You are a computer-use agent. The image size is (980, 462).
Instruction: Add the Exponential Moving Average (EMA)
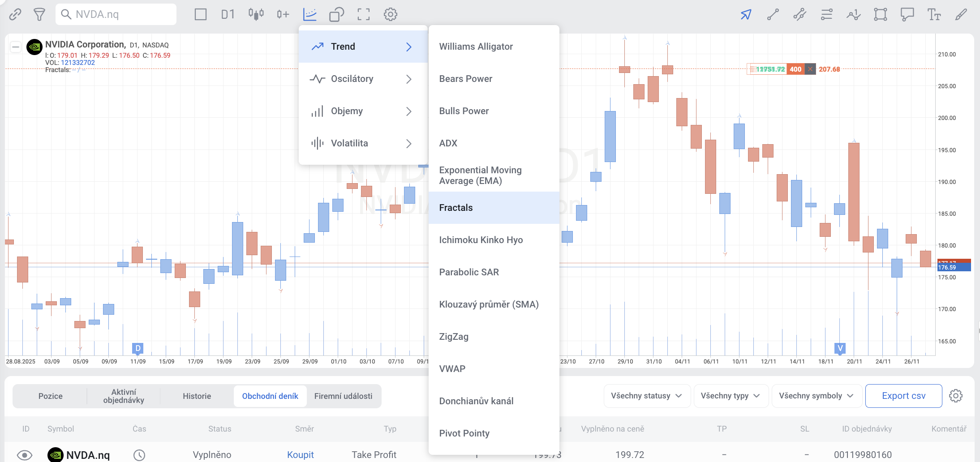pyautogui.click(x=494, y=175)
